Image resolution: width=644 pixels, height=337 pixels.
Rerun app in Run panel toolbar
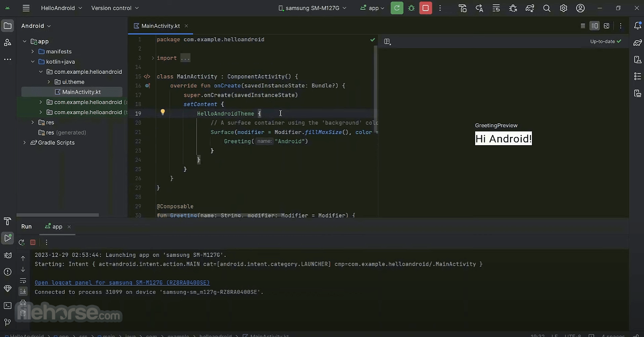click(x=21, y=242)
